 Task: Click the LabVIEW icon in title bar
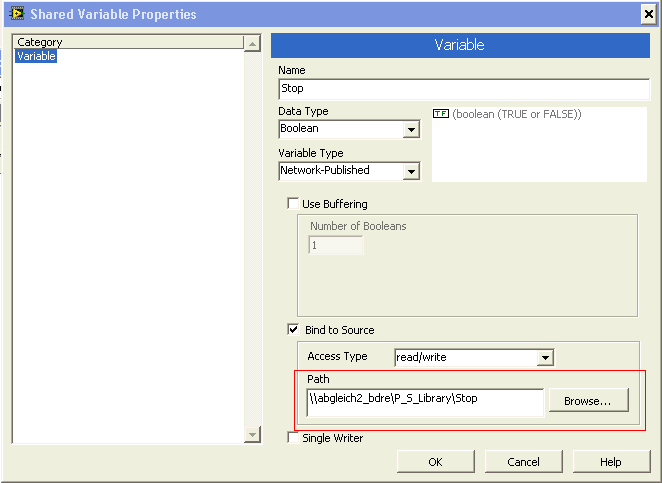click(15, 14)
